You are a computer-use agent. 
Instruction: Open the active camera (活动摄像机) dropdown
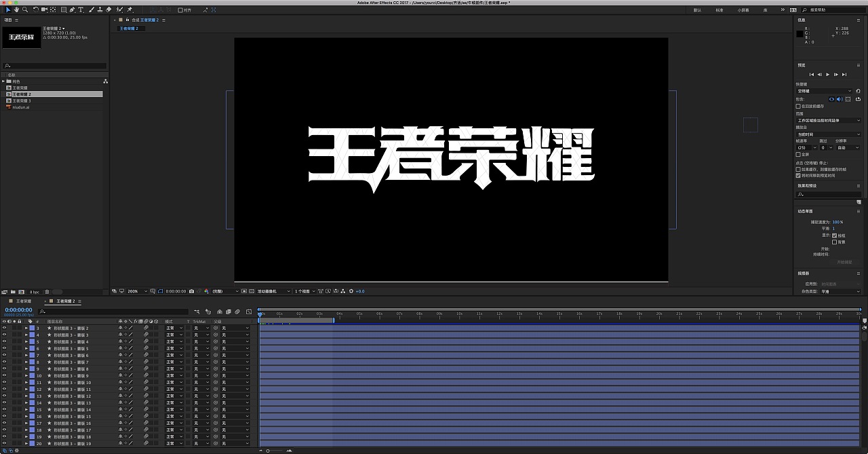point(273,291)
